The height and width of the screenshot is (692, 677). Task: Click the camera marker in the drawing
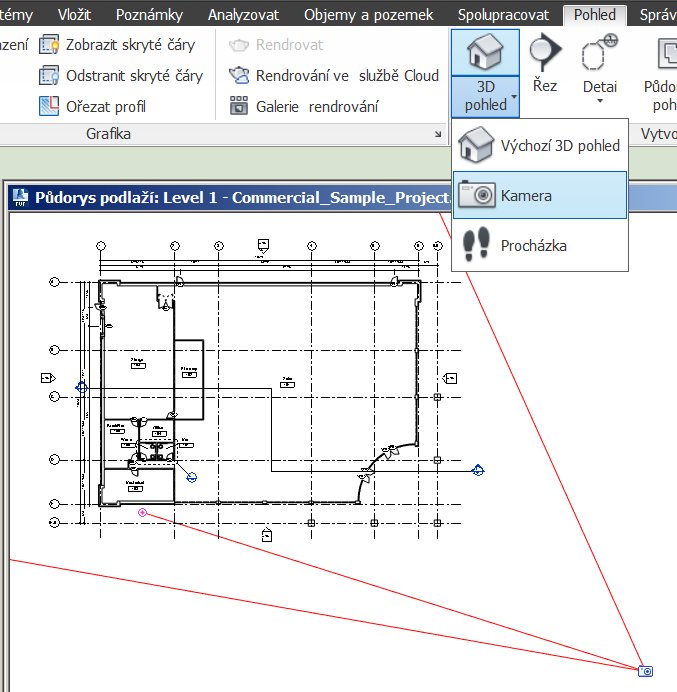click(646, 671)
